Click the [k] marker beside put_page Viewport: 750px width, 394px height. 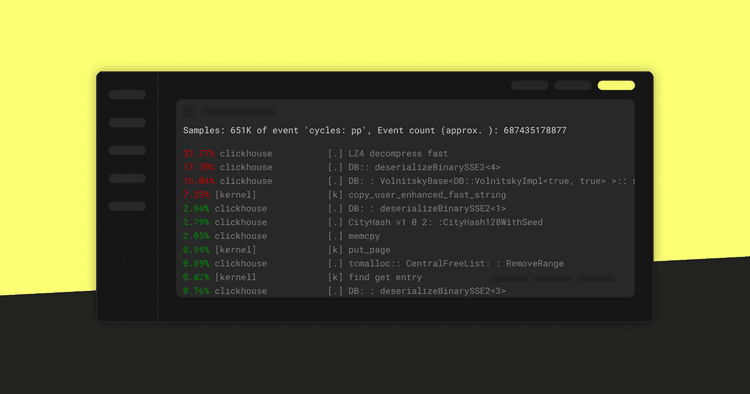(x=335, y=250)
